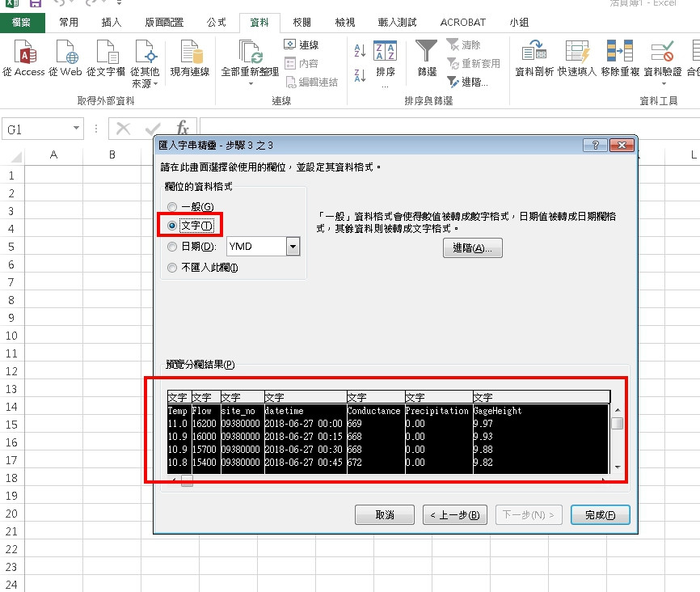
Task: Select the Conductance preview column
Action: click(x=375, y=433)
